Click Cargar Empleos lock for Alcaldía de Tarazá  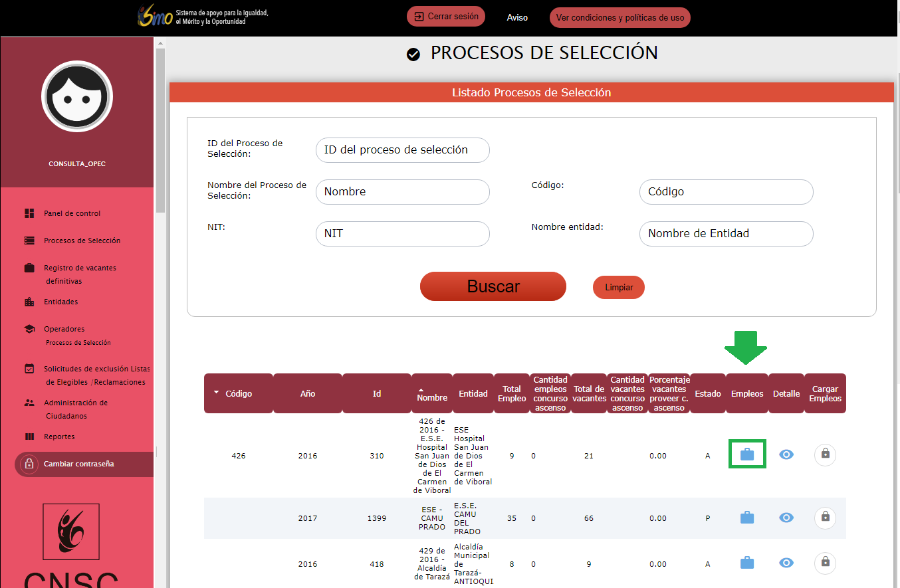click(825, 563)
